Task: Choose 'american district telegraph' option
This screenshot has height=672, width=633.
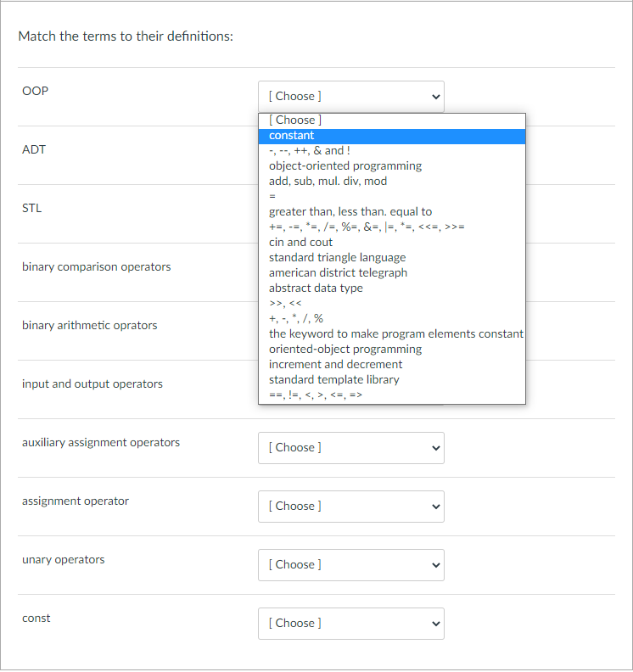Action: 339,273
